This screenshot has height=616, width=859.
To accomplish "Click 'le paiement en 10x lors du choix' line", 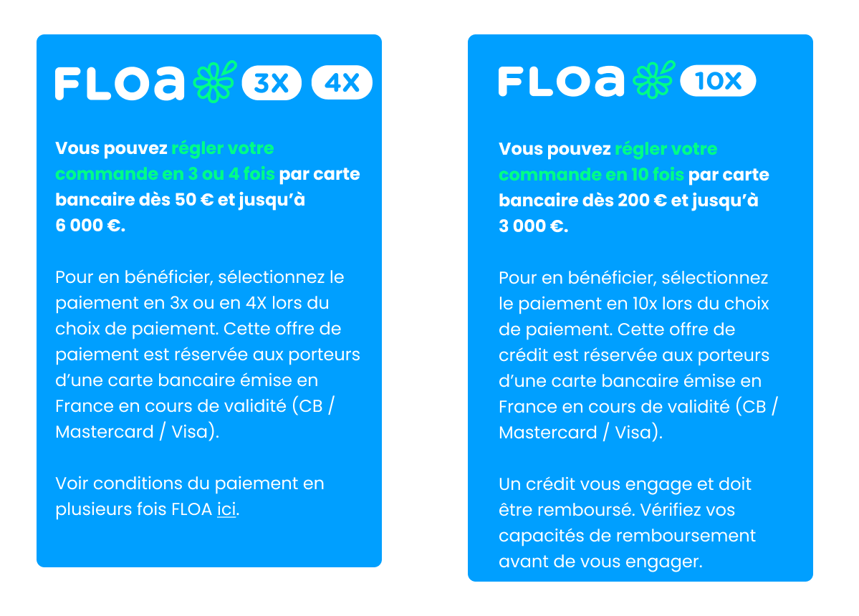I will pos(634,304).
